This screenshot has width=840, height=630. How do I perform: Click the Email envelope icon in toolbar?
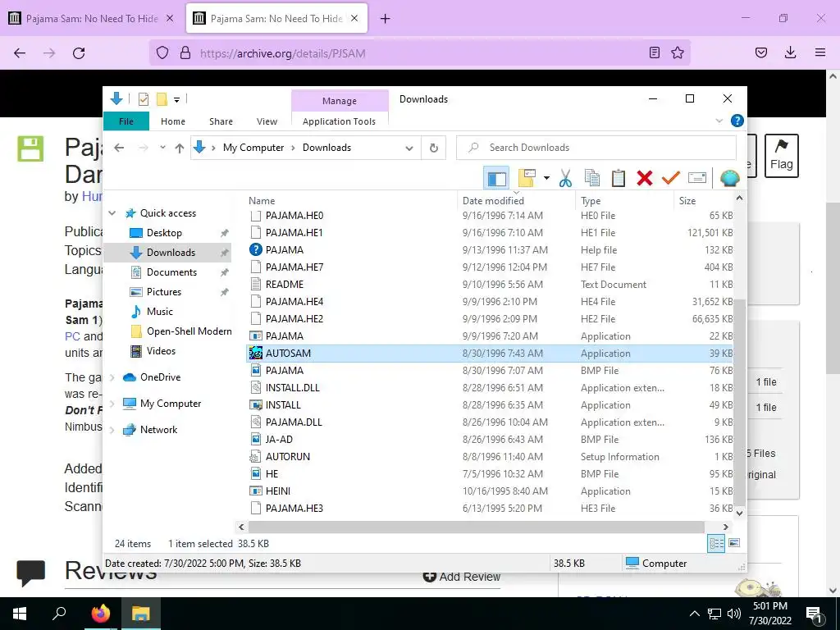(697, 178)
